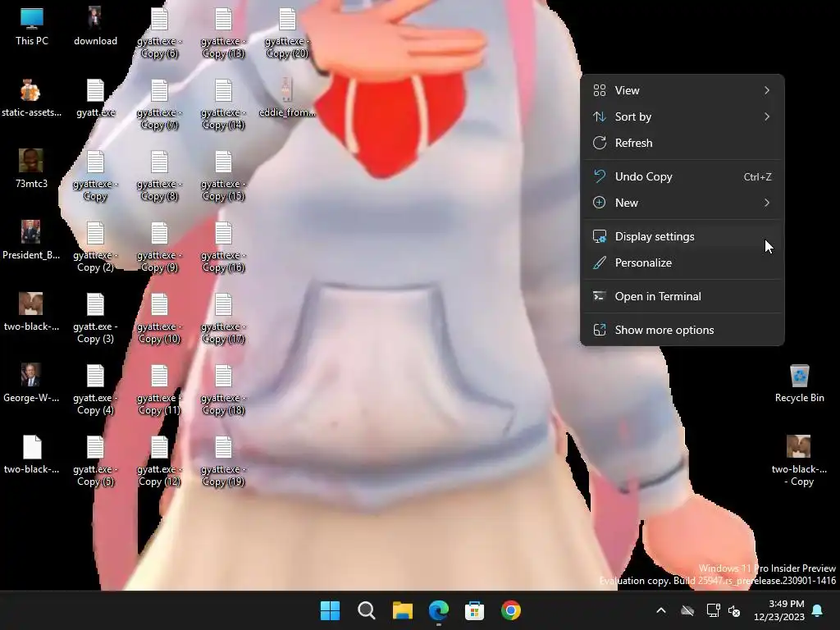This screenshot has width=840, height=630.
Task: Select the This PC desktop icon
Action: click(x=32, y=27)
